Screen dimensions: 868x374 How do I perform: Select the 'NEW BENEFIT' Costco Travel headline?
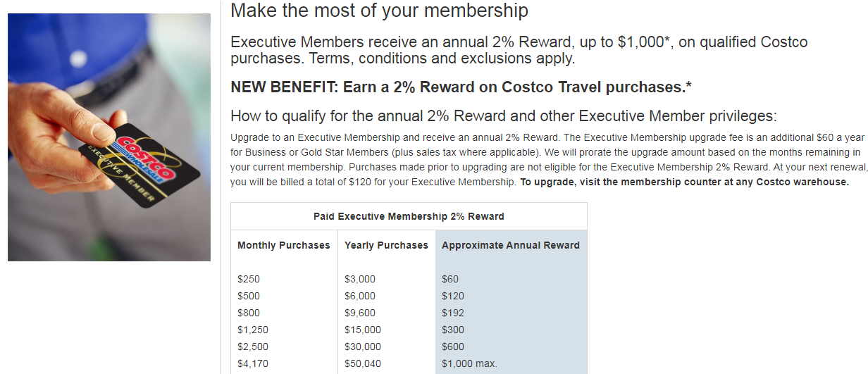[x=461, y=87]
